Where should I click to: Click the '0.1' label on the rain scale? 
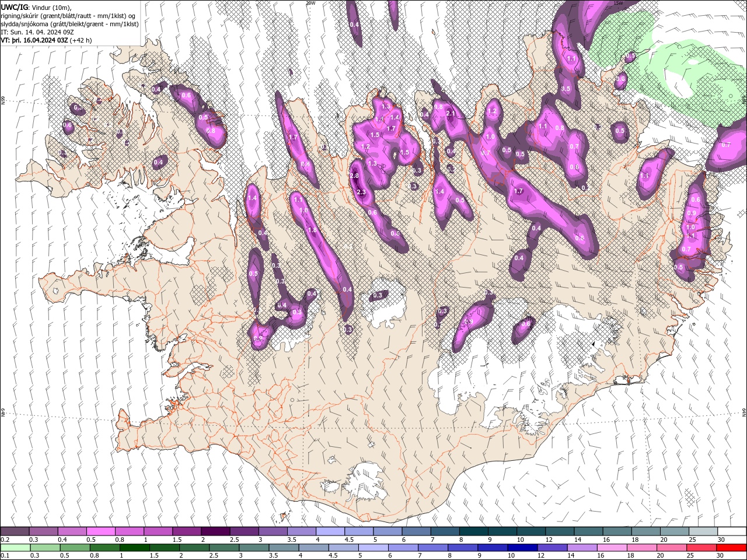click(5, 556)
